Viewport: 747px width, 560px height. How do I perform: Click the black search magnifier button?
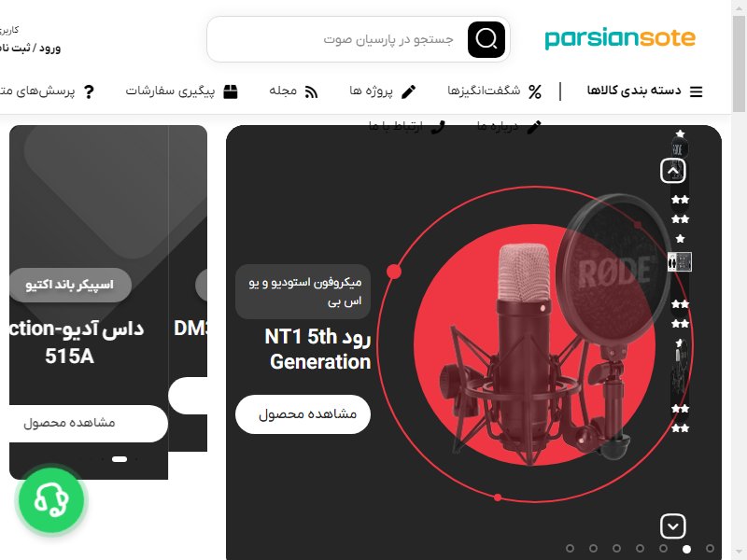tap(486, 39)
